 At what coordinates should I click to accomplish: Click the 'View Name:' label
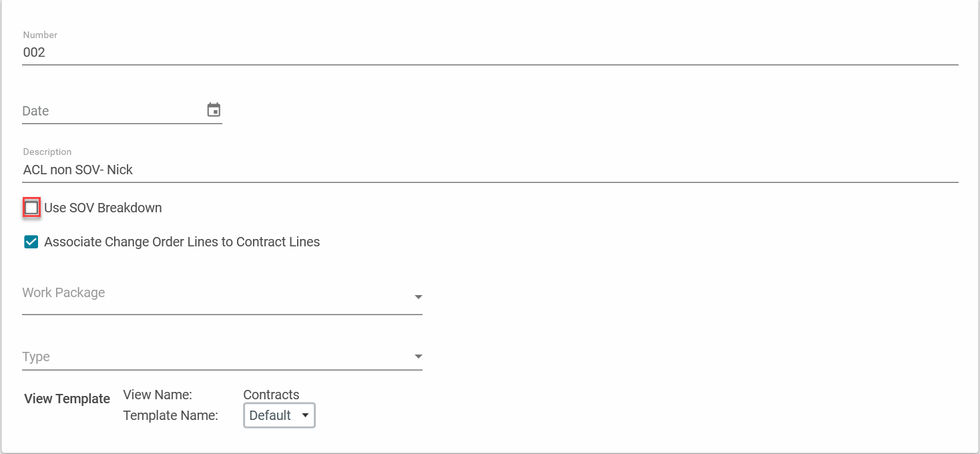pyautogui.click(x=158, y=395)
